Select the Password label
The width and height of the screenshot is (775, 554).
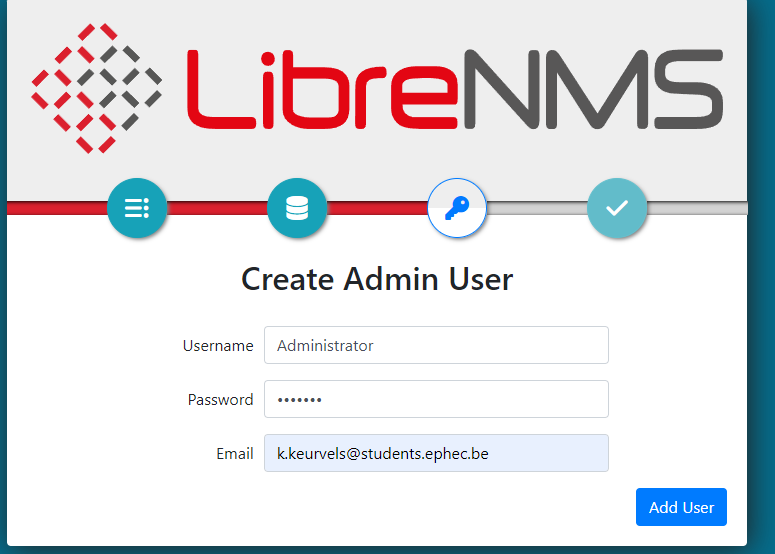220,399
